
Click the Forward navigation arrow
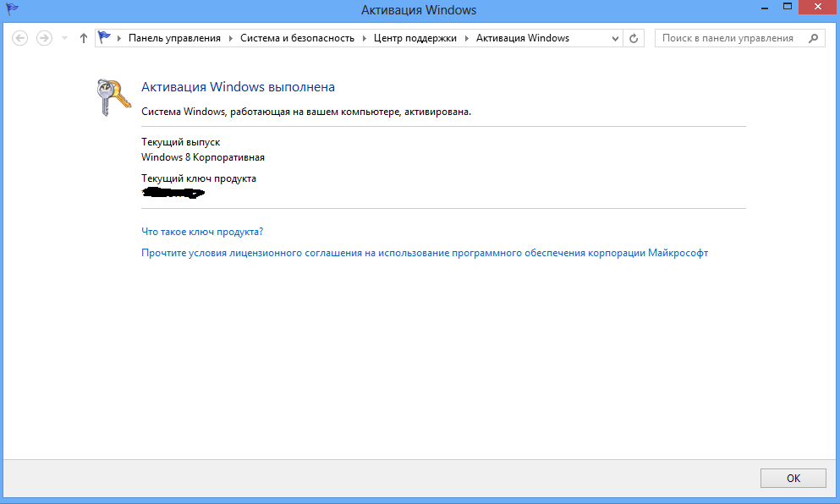[x=44, y=38]
